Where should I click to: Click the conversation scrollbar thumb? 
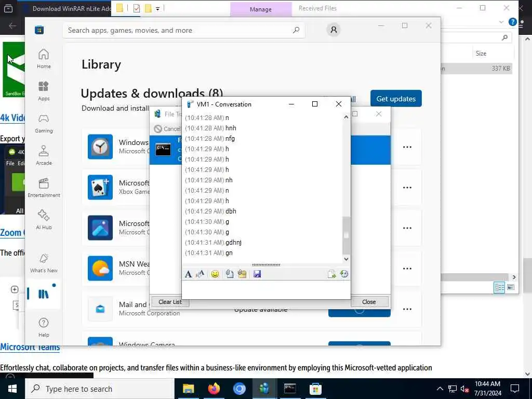346,235
